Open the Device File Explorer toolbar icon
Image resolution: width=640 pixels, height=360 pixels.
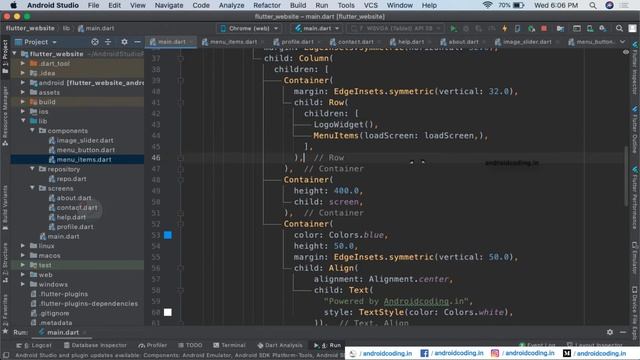[x=560, y=29]
